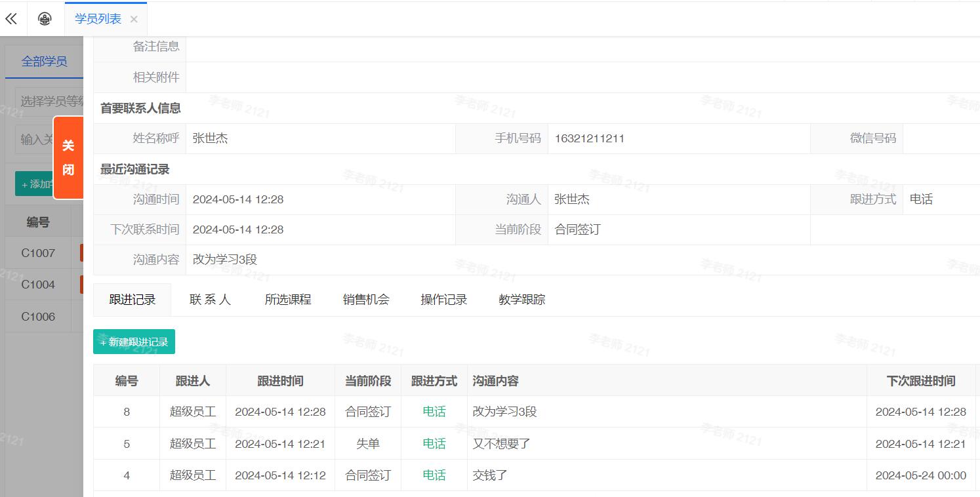Open the 学员列表 page tab
Screen dimensions: 980x497
tap(98, 19)
